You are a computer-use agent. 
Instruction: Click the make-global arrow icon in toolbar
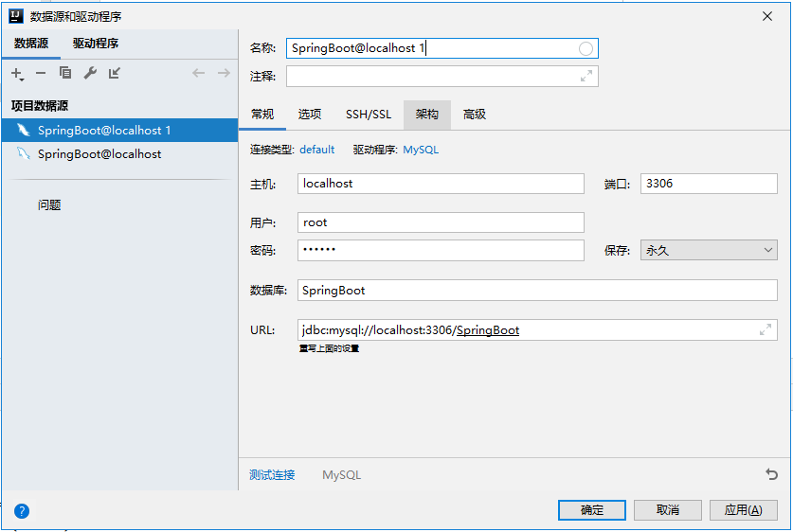115,73
